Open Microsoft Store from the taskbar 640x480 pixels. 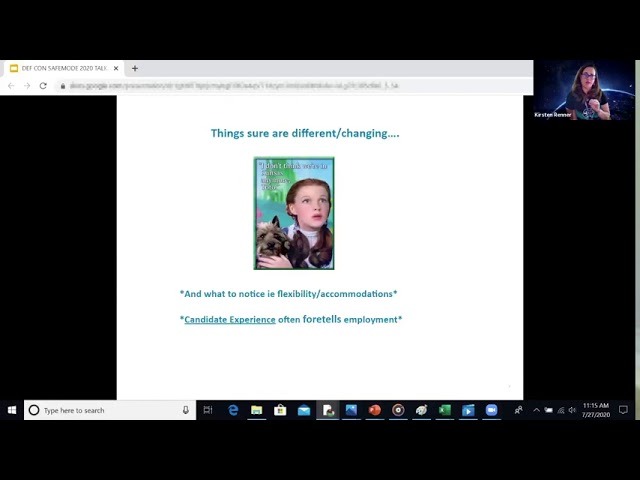point(280,410)
